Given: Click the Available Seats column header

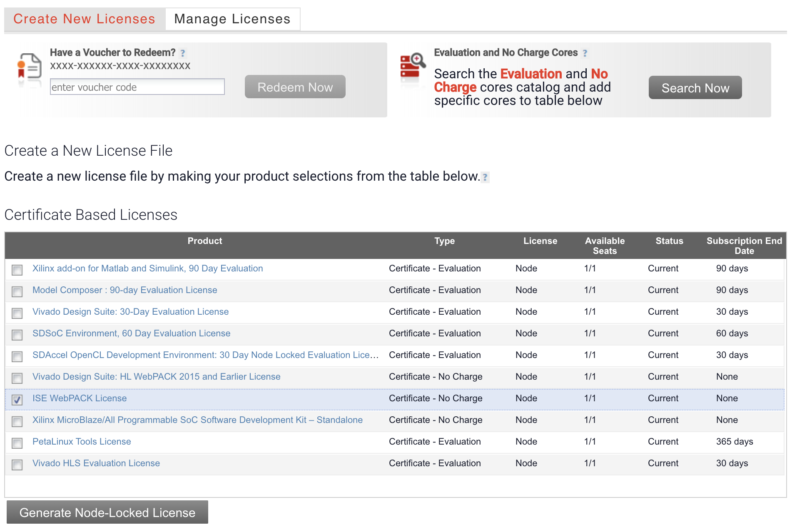Looking at the screenshot, I should [605, 246].
